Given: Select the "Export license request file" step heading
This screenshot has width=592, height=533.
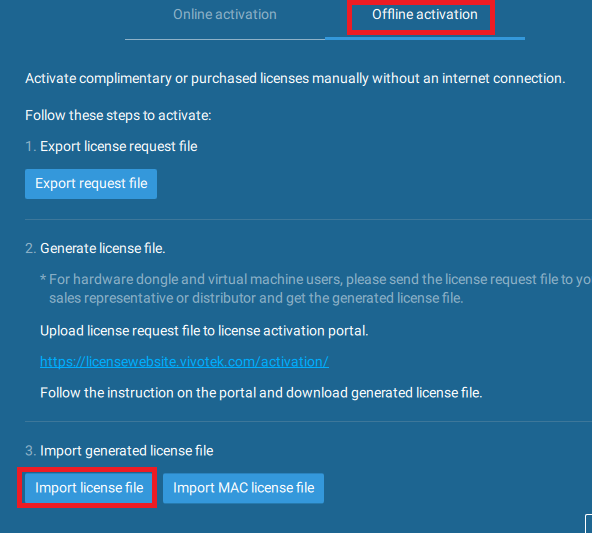Looking at the screenshot, I should point(119,146).
